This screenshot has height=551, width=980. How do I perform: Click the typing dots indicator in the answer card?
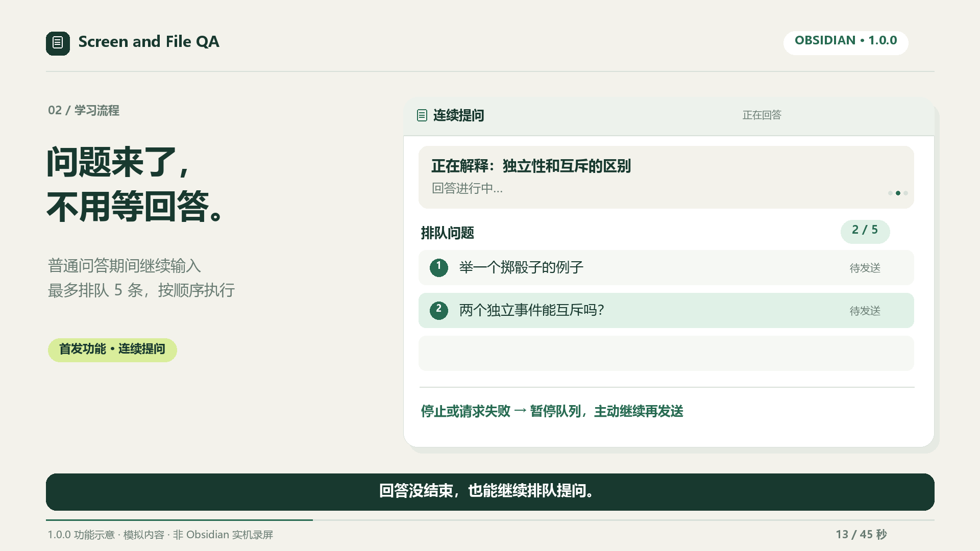click(x=898, y=193)
